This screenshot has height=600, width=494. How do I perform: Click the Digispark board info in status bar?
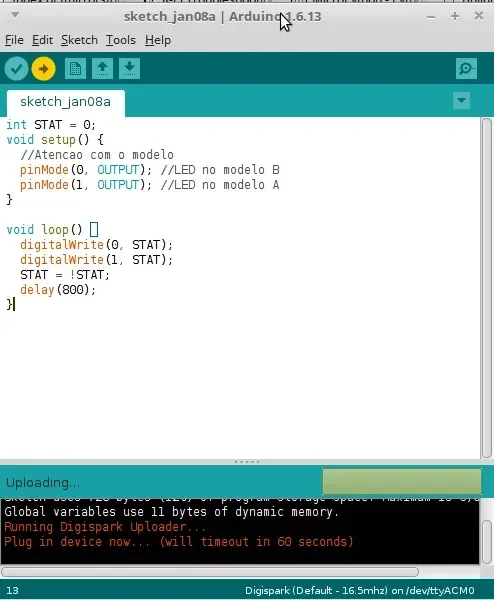pos(360,590)
